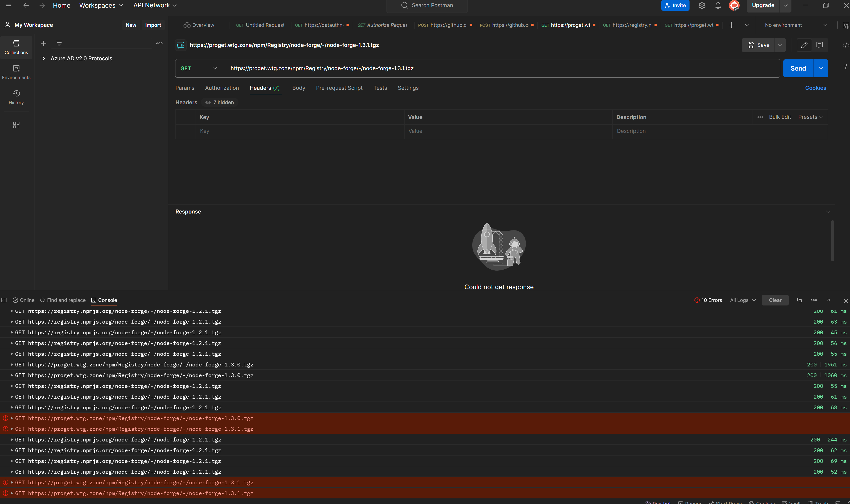Viewport: 850px width, 504px height.
Task: Open console more options dots
Action: tap(814, 300)
